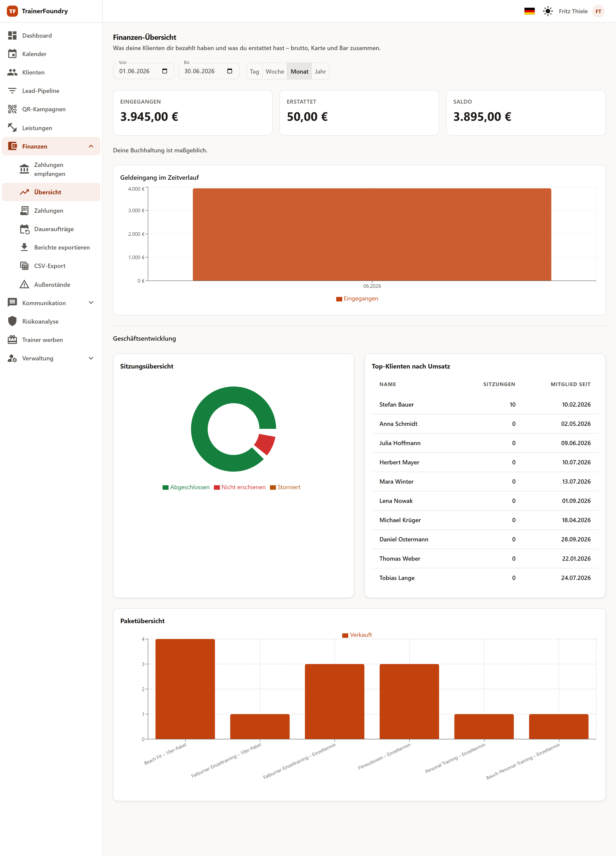The width and height of the screenshot is (616, 856).
Task: Open the FT user avatar
Action: coord(598,11)
